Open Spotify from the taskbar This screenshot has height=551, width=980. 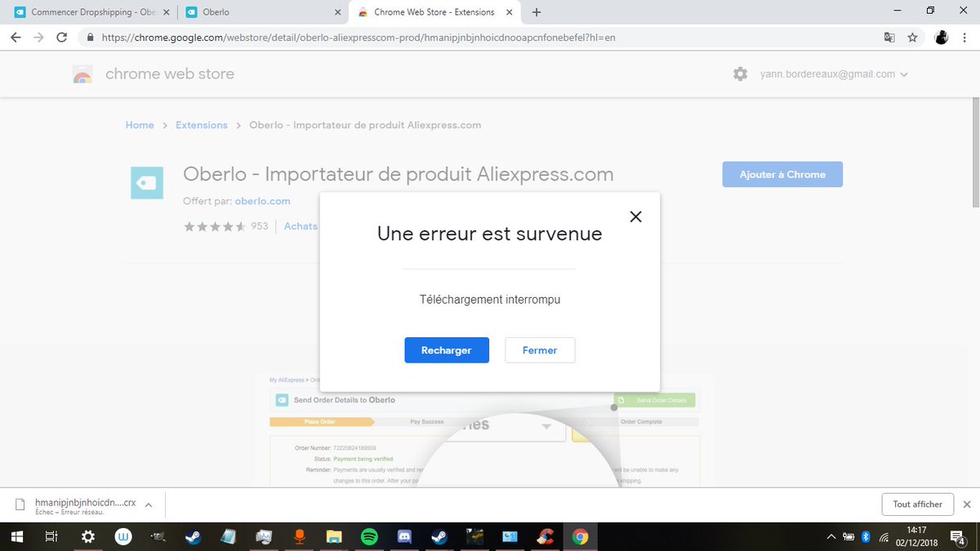369,537
